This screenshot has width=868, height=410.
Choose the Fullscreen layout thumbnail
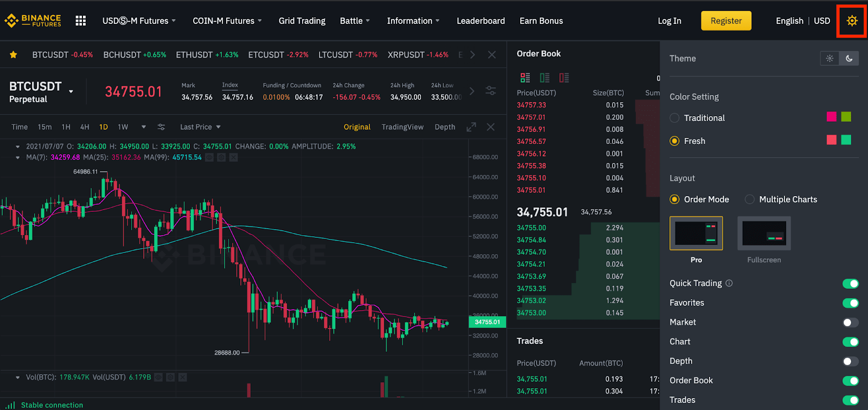pos(764,233)
